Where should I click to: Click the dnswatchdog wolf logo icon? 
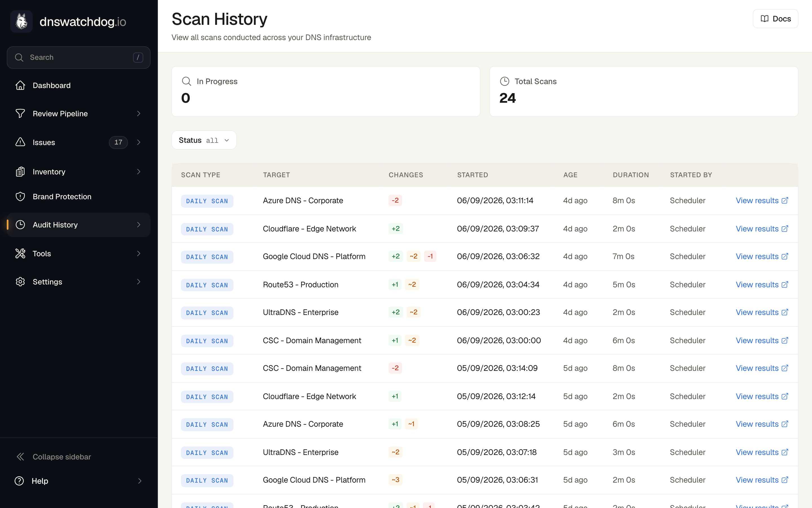[x=21, y=21]
